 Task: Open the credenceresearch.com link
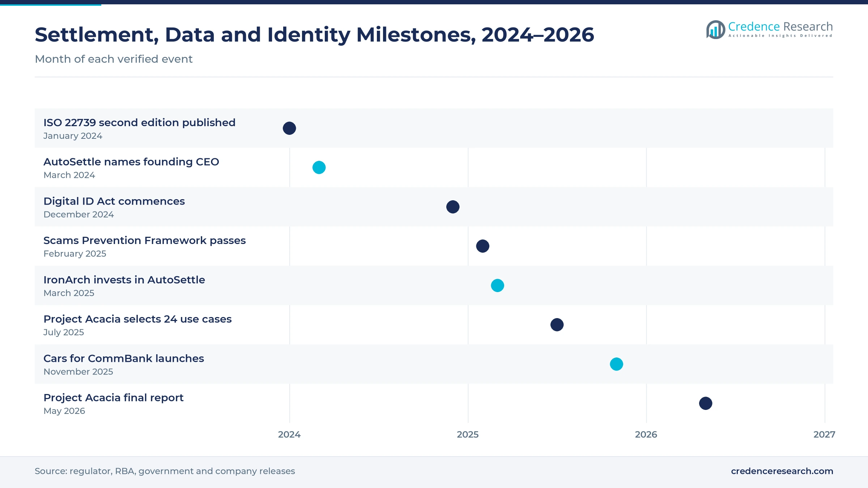pos(782,471)
